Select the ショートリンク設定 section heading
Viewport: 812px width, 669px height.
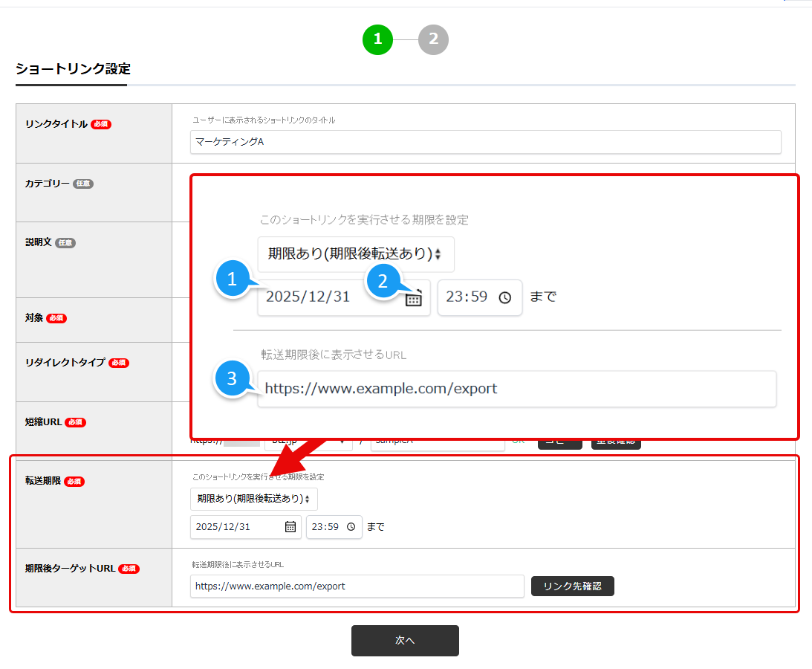[73, 69]
